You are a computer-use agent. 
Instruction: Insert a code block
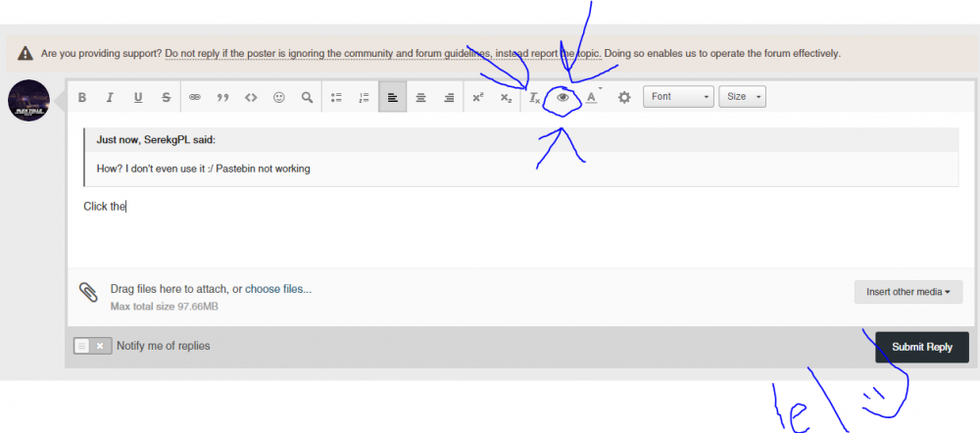tap(251, 97)
